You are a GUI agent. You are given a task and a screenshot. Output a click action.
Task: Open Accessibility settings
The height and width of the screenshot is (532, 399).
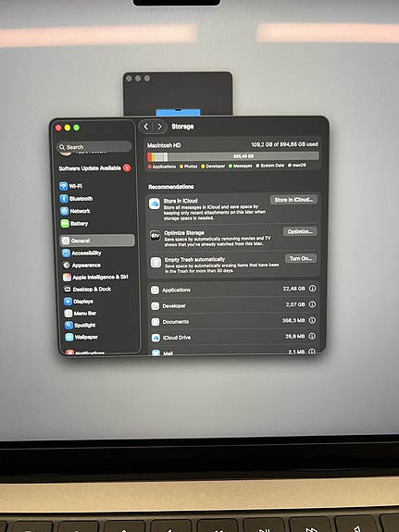(81, 254)
